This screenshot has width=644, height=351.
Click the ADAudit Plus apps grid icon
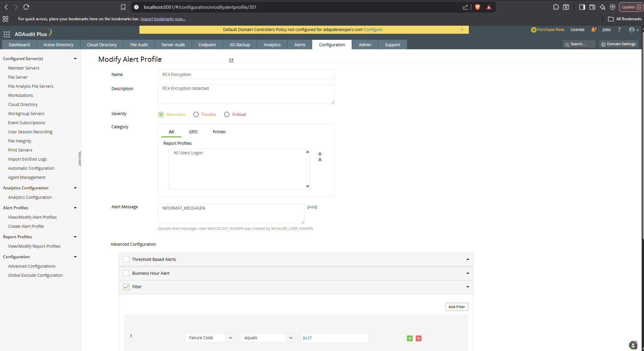[7, 34]
